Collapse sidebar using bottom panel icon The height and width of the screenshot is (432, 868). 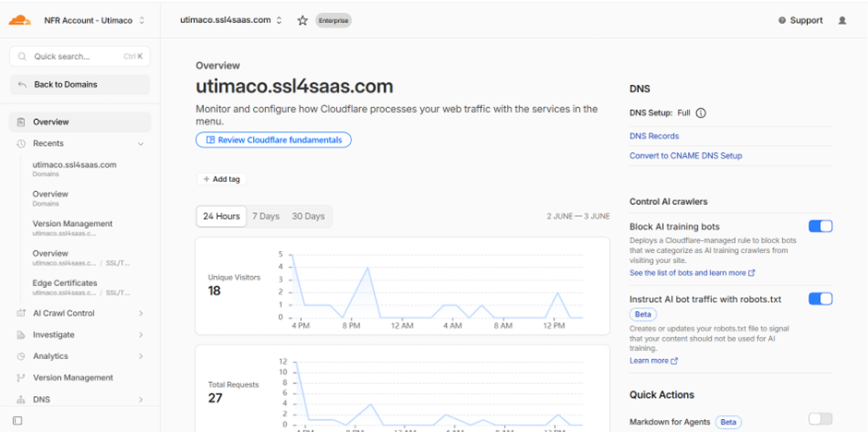pyautogui.click(x=18, y=420)
